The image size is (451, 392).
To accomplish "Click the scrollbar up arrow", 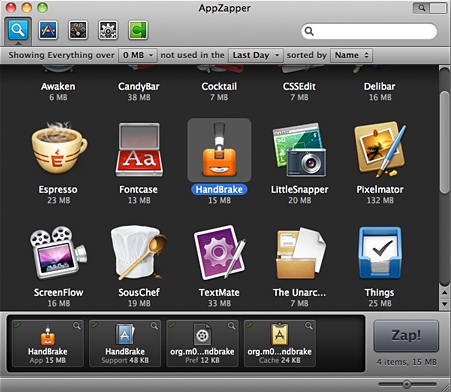I will [444, 292].
